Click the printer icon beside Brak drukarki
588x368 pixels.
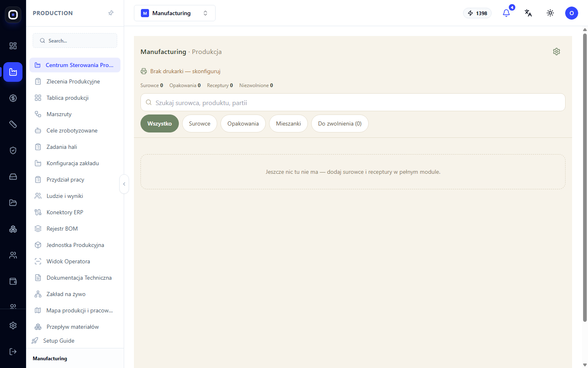(144, 71)
